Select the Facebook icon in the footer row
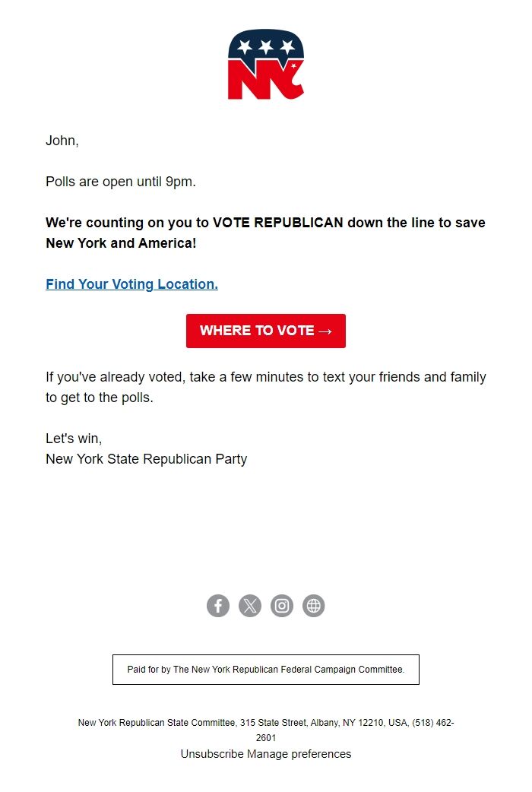 click(x=218, y=606)
